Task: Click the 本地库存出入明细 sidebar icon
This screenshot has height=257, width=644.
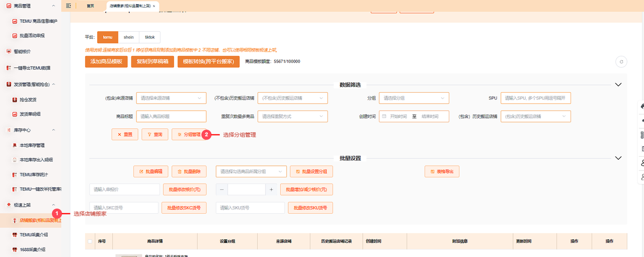Action: [x=15, y=160]
